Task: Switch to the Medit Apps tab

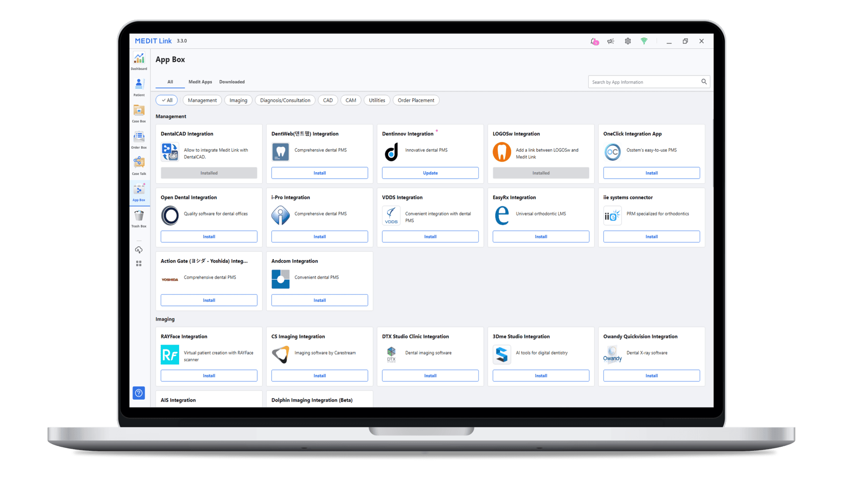Action: 200,82
